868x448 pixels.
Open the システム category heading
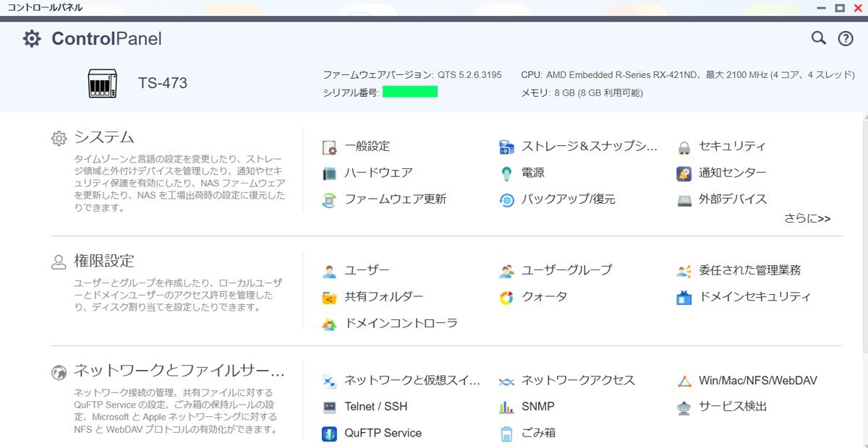click(104, 137)
